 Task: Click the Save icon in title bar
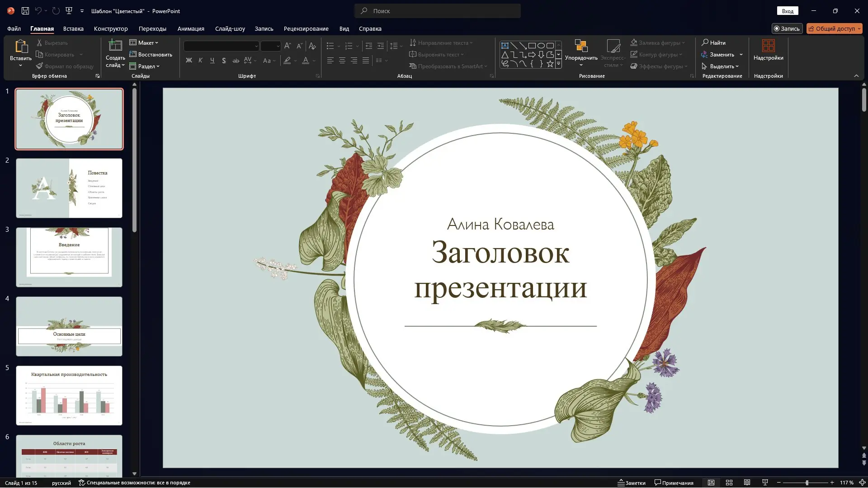click(25, 11)
